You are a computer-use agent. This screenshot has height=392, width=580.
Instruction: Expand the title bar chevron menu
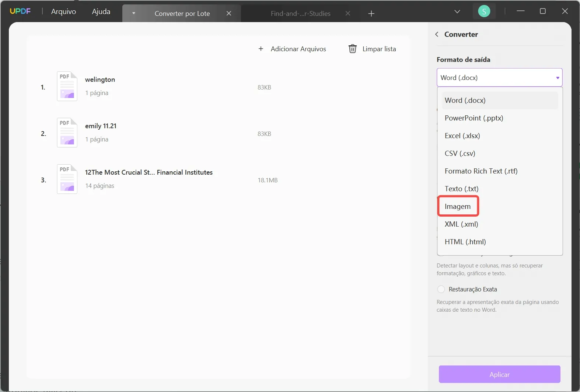tap(457, 11)
